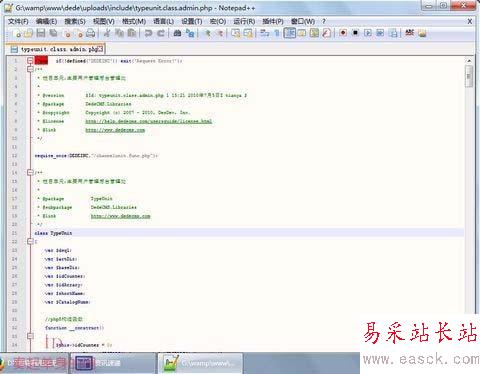
Task: Toggle the word wrap toolbar button
Action: pos(265,33)
